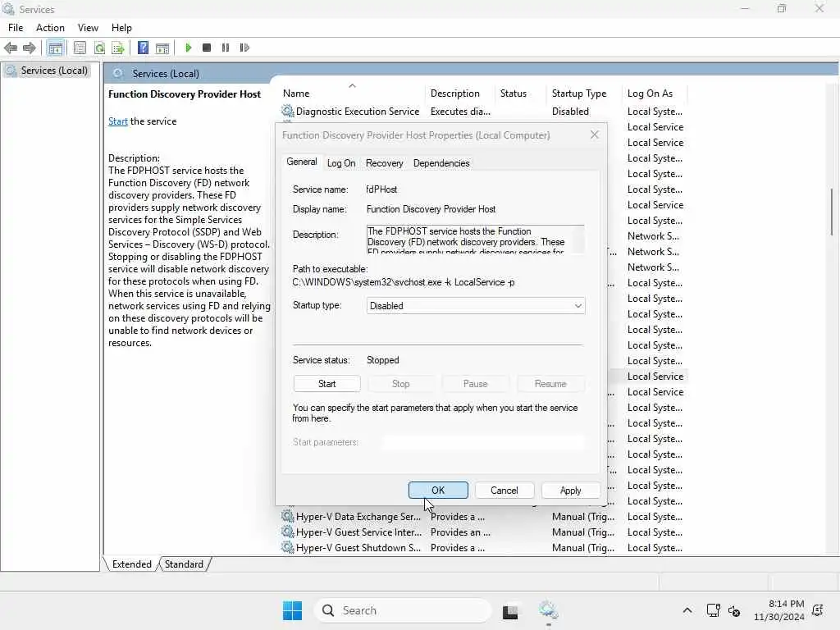Screen dimensions: 840x630
Task: Go forward using the toolbar Forward arrow
Action: point(29,48)
